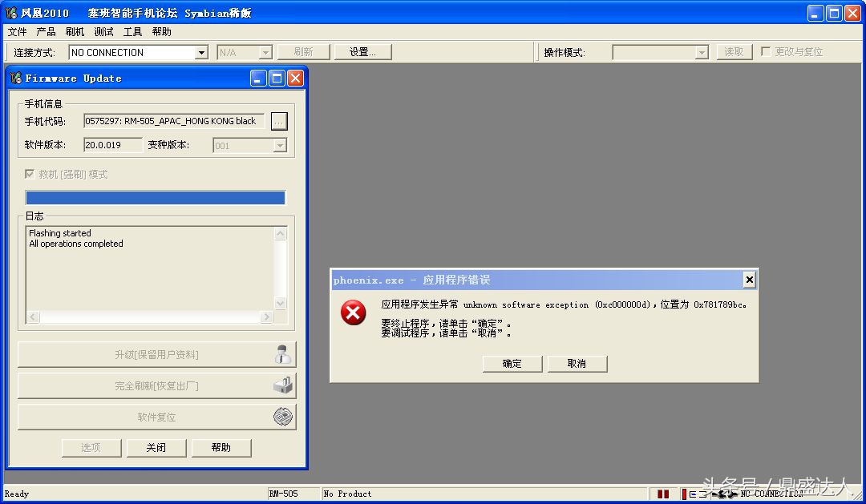Viewport: 866px width, 504px height.
Task: Open the 操作模式 dropdown
Action: pyautogui.click(x=704, y=51)
